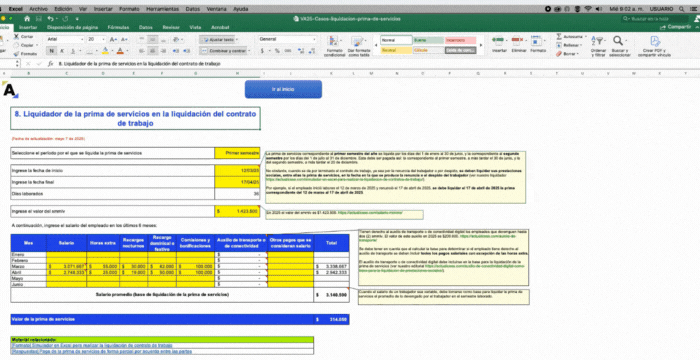This screenshot has width=700, height=360.
Task: Decrease decimal places
Action: (312, 51)
